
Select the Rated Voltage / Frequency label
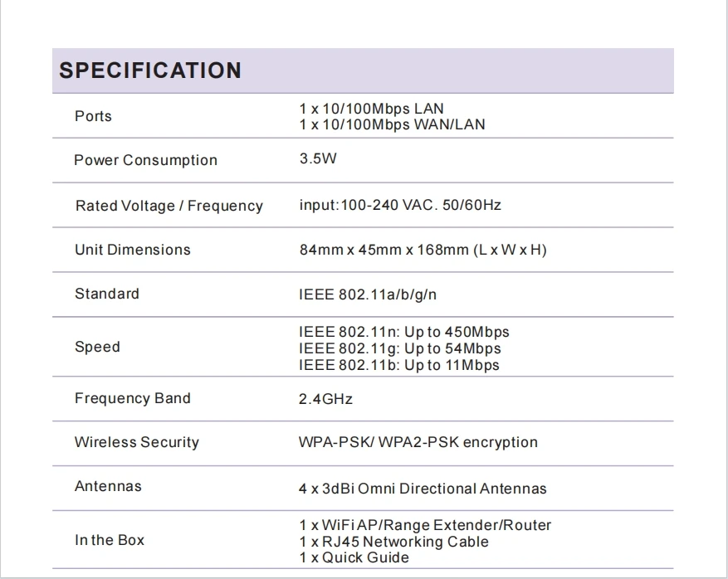click(169, 206)
